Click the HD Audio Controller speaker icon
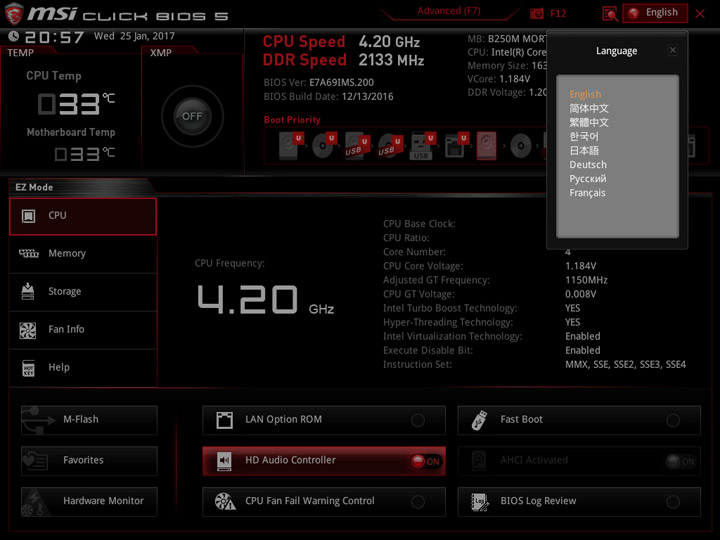This screenshot has height=540, width=720. (225, 461)
